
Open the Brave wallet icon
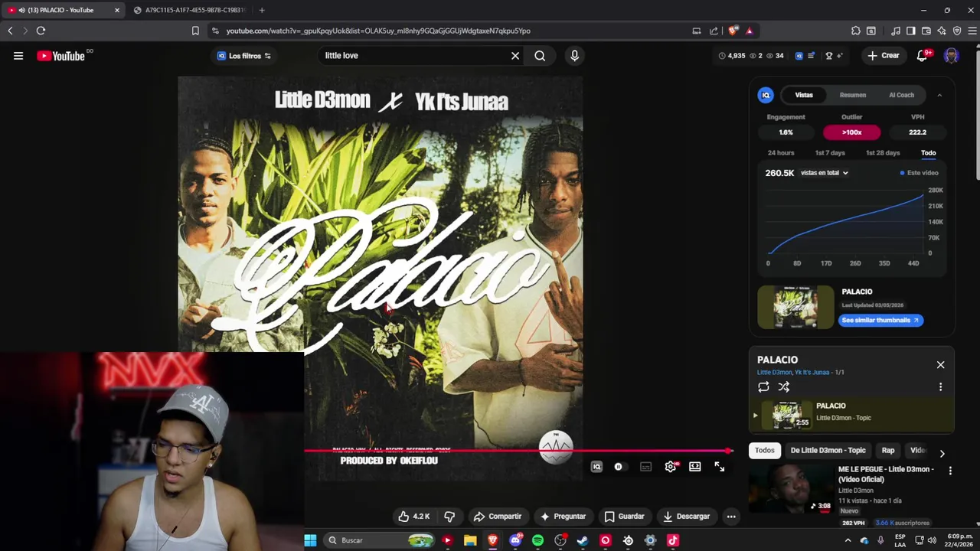[926, 31]
